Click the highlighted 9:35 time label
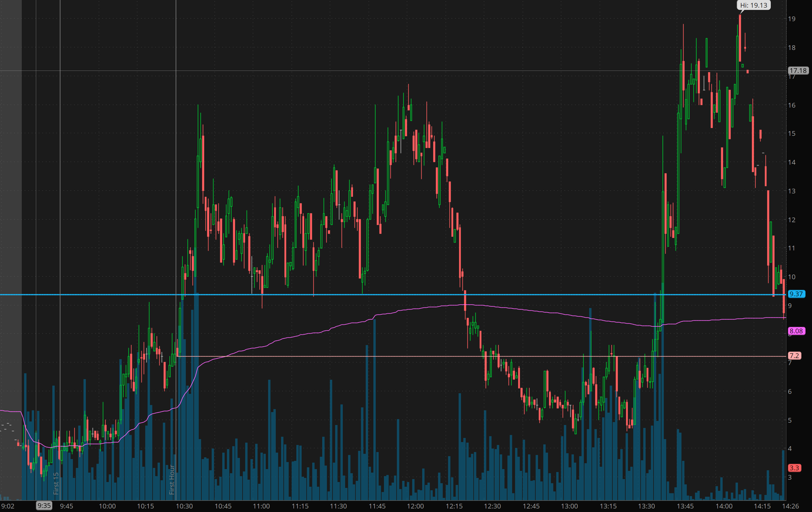This screenshot has height=512, width=812. click(x=44, y=506)
